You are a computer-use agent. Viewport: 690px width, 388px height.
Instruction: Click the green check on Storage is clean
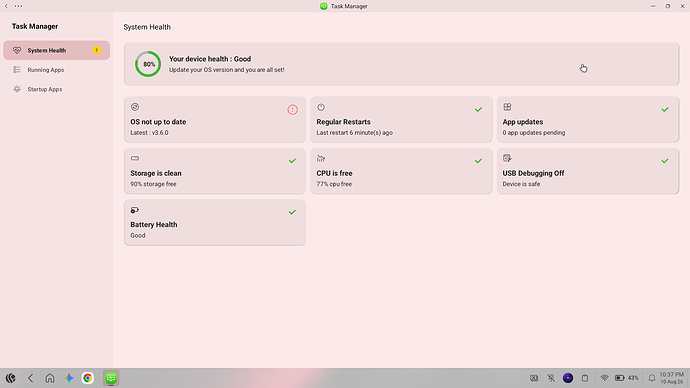tap(292, 161)
